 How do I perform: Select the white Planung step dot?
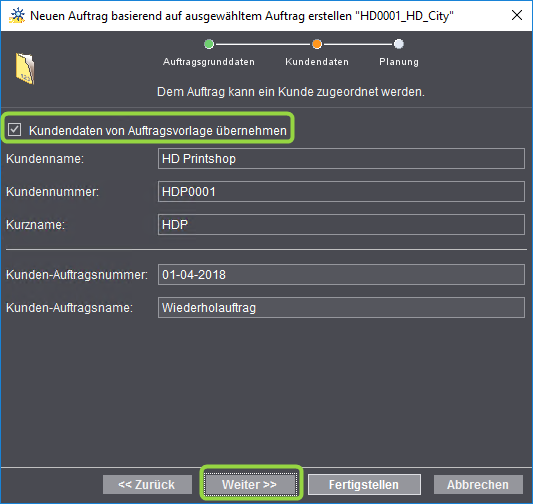pos(399,44)
